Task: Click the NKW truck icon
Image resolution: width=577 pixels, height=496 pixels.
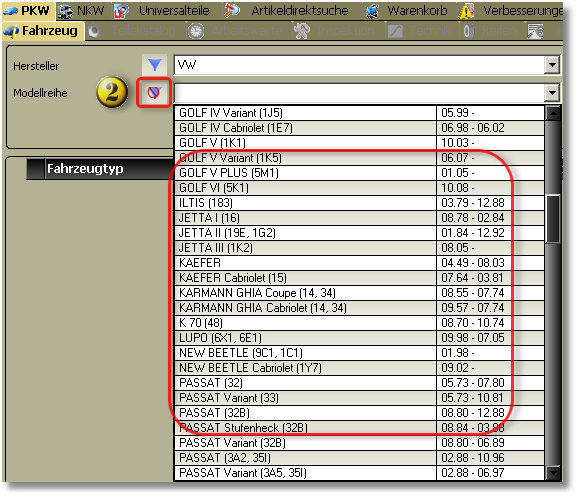Action: click(65, 11)
